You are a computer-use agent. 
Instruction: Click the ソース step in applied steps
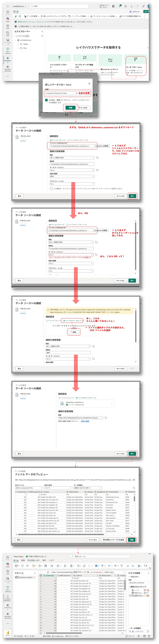[136, 590]
